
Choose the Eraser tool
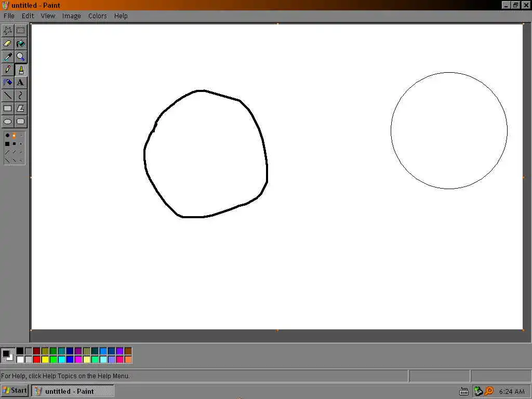click(8, 44)
